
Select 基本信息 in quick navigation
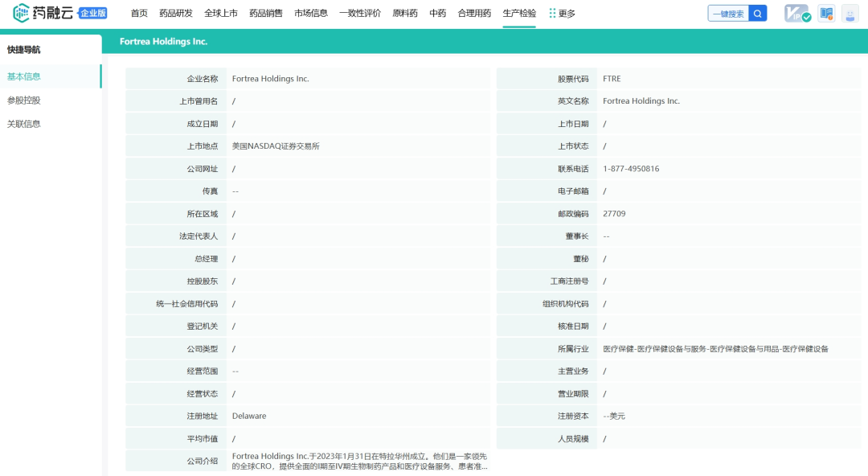[24, 76]
